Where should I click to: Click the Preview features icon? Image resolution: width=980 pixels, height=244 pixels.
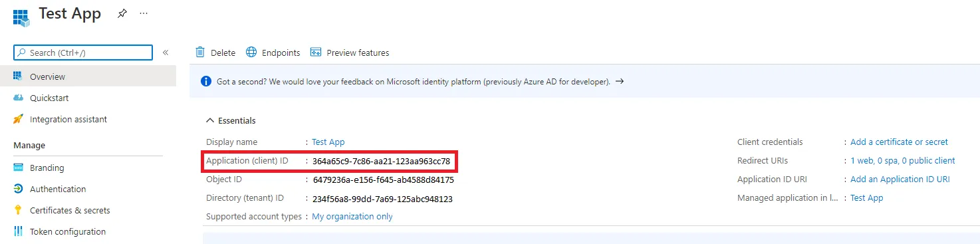point(316,53)
